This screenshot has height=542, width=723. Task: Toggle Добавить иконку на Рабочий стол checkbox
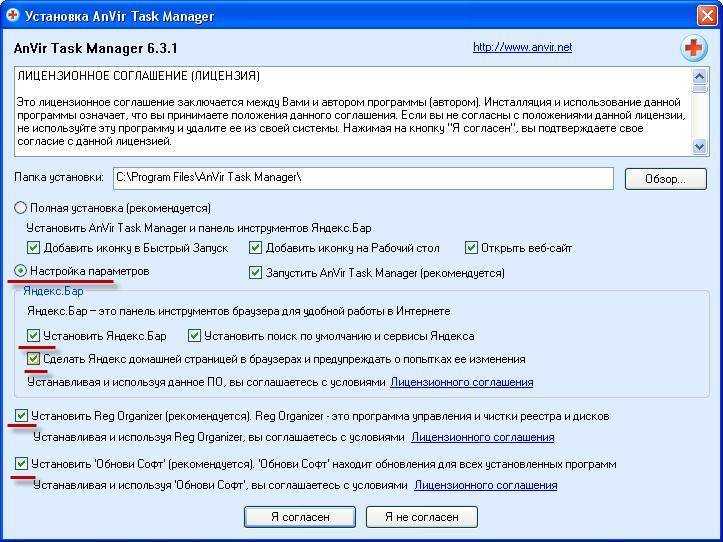[x=255, y=248]
